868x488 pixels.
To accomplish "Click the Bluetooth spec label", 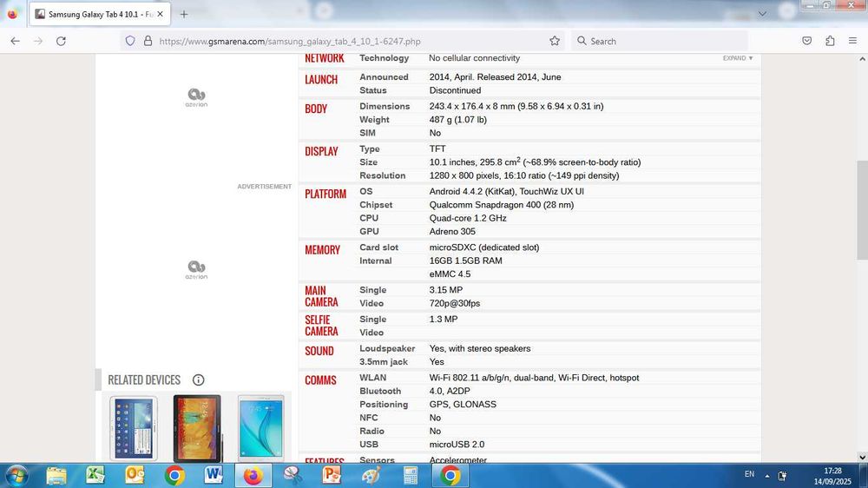I will (380, 391).
